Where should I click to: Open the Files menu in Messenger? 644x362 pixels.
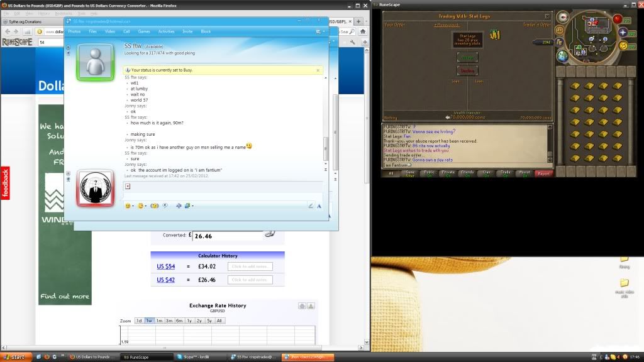[93, 31]
